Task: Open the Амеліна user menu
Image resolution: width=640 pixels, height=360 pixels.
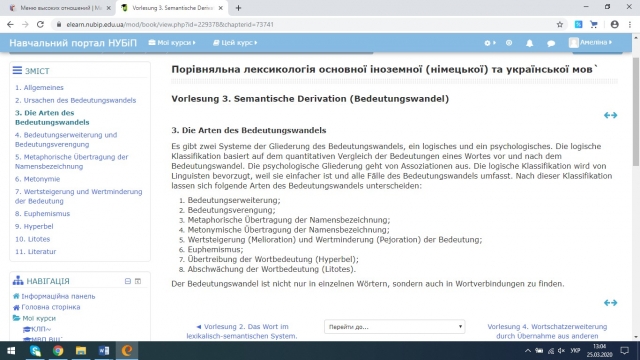Action: click(590, 42)
